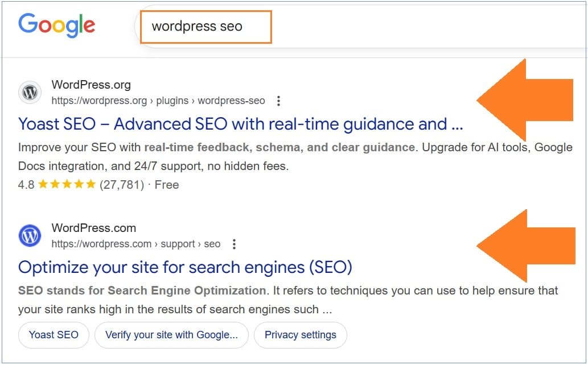Screen dimensions: 588x365
Task: Click the first gold star in the rating
Action: point(44,184)
